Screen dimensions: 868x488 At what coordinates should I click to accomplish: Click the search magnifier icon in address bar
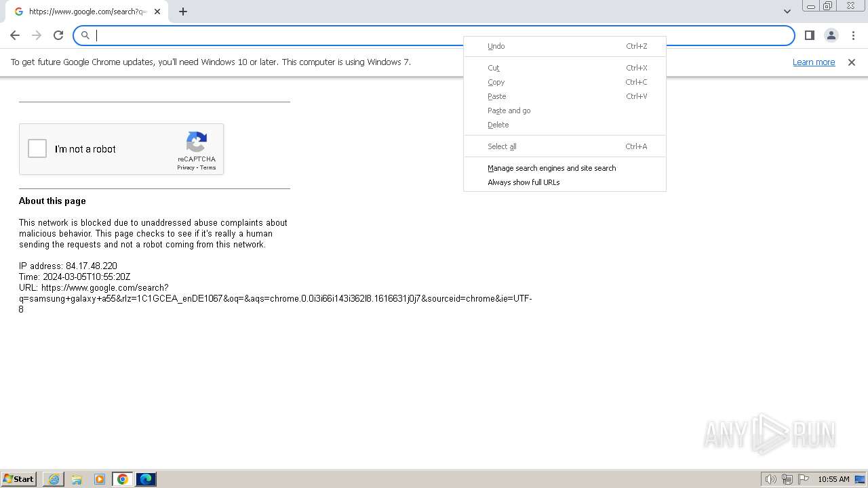(85, 35)
